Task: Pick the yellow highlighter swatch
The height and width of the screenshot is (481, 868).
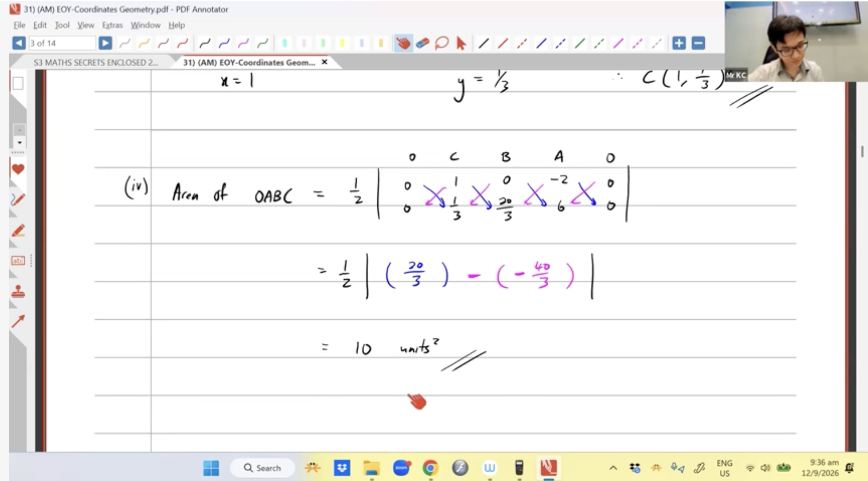Action: (342, 43)
